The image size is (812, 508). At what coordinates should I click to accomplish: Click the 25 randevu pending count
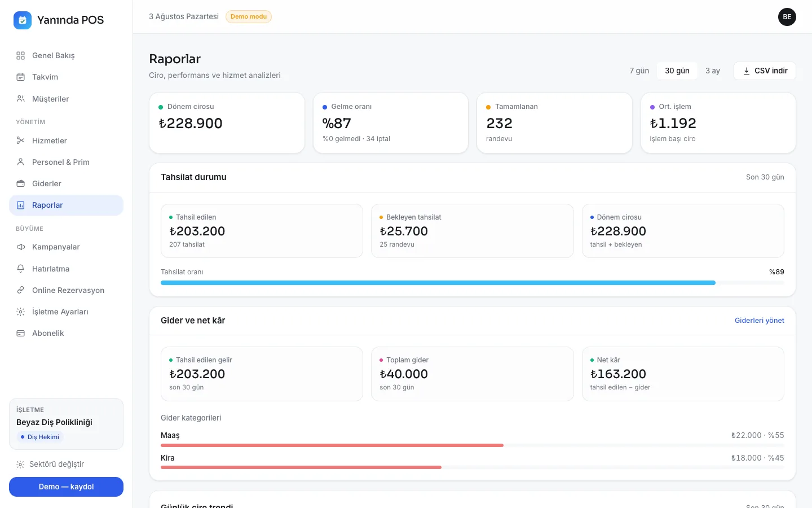[x=397, y=245]
